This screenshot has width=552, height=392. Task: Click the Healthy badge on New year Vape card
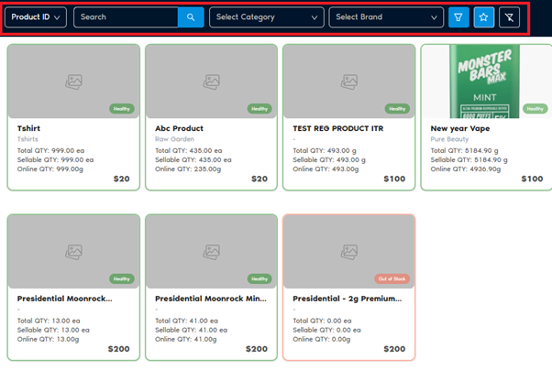pos(535,109)
